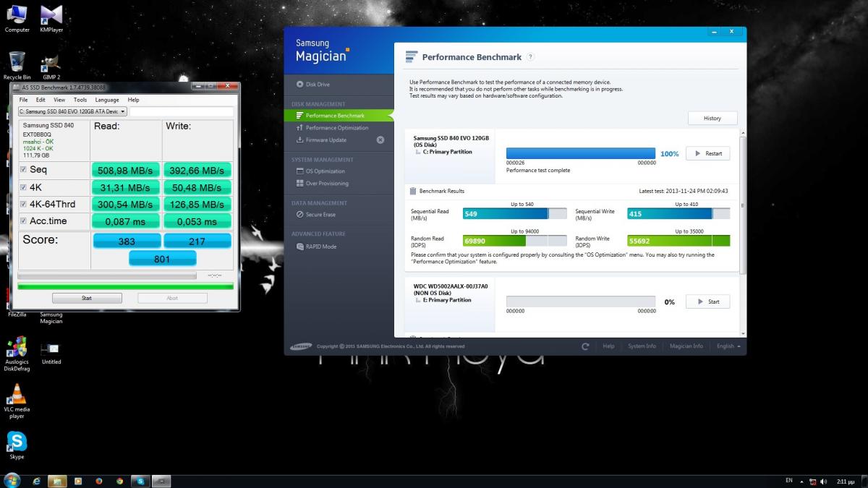
Task: Click the Random Write 55692 IOPS value
Action: (x=641, y=241)
